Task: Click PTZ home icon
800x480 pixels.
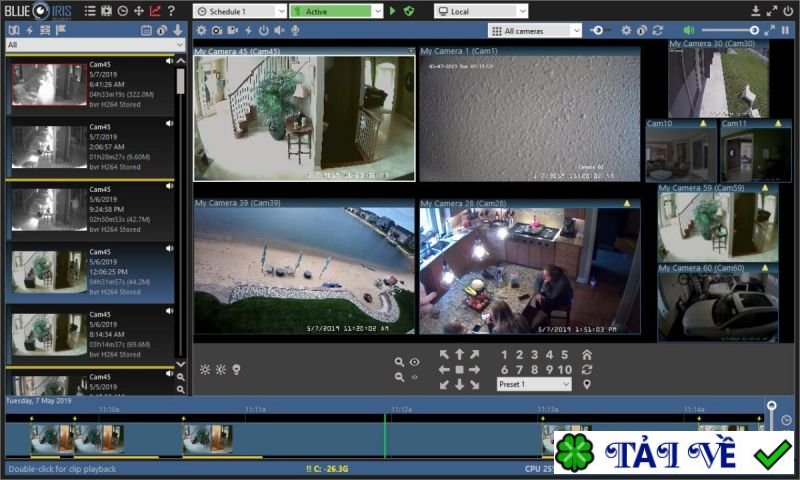Action: pyautogui.click(x=587, y=355)
